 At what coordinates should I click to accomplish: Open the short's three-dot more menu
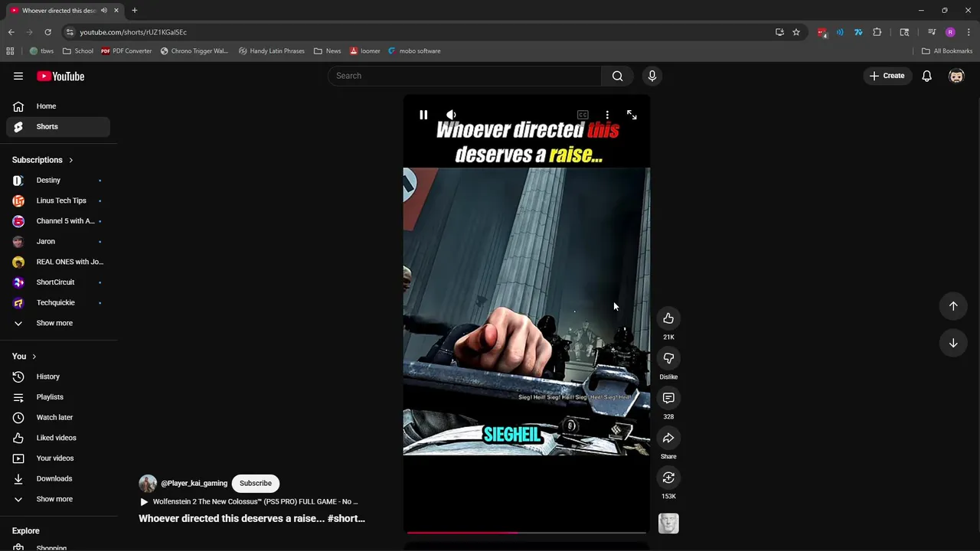pyautogui.click(x=607, y=115)
